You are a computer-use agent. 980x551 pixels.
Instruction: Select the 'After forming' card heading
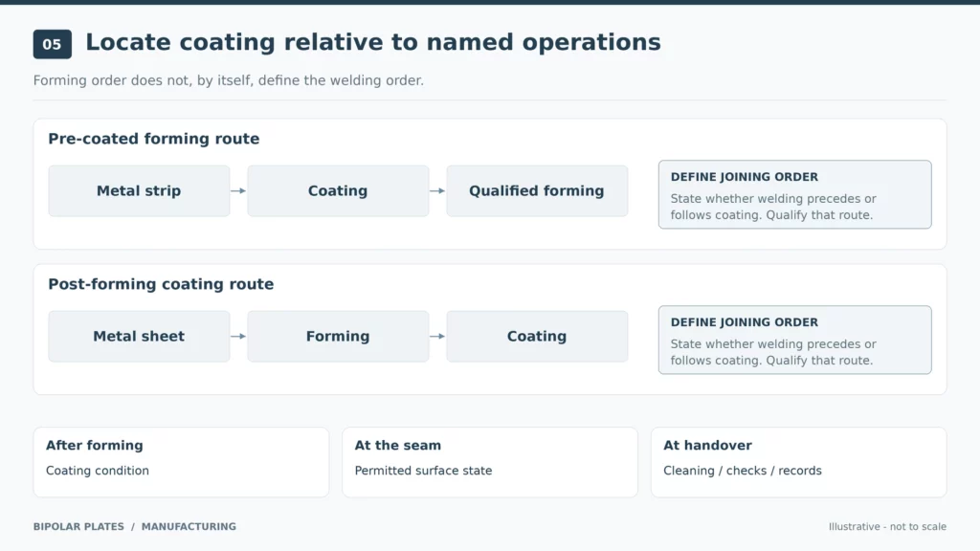[95, 446]
